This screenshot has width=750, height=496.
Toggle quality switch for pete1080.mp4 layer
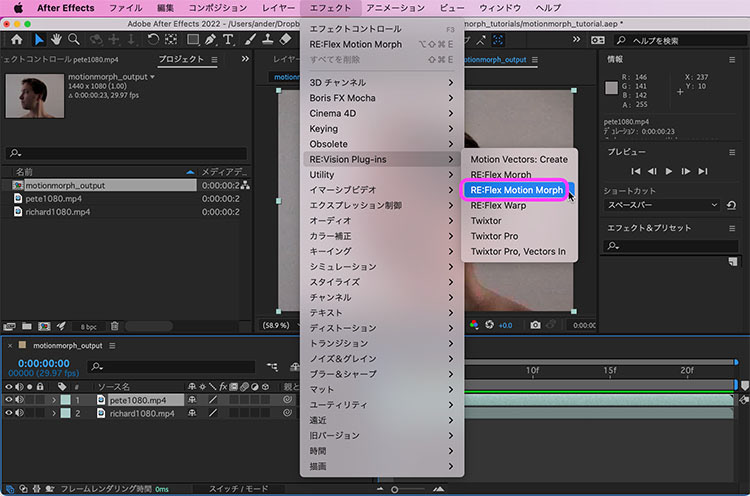[x=213, y=399]
